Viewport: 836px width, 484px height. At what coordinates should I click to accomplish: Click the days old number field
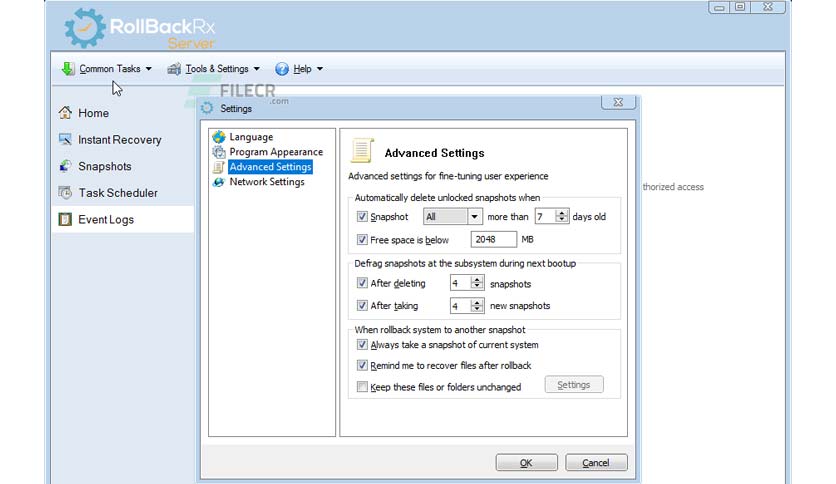(x=545, y=216)
